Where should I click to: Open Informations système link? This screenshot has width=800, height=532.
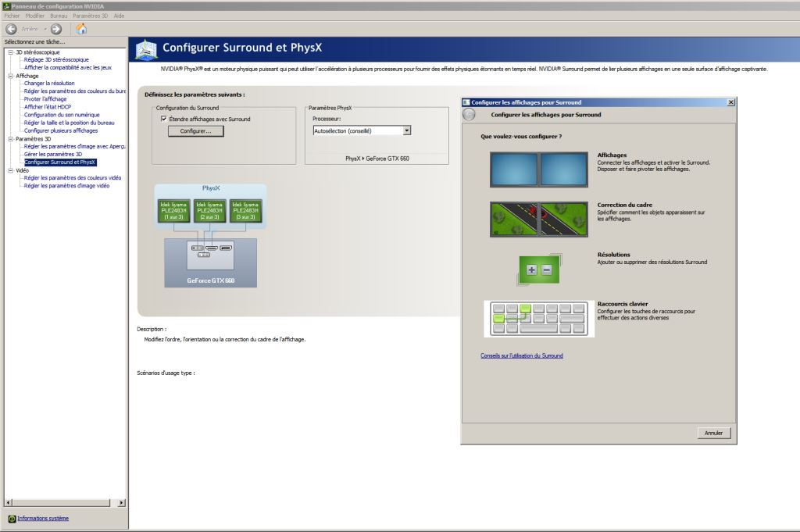click(x=43, y=518)
